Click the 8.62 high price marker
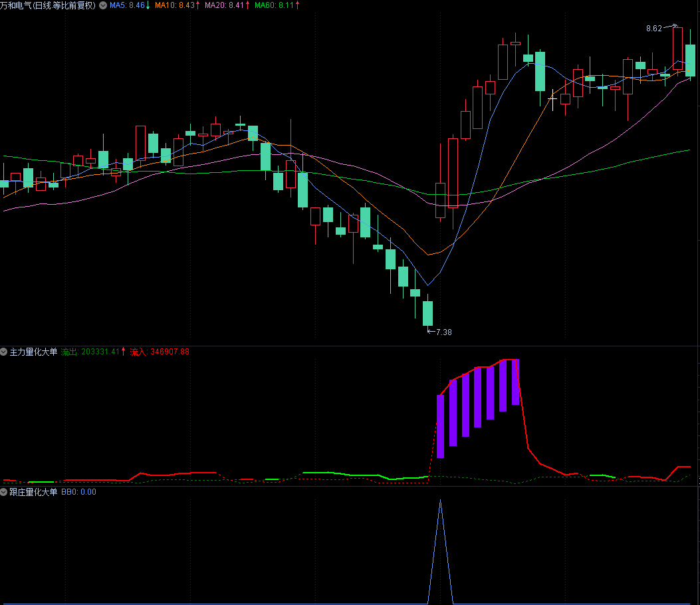The image size is (700, 605). point(655,29)
